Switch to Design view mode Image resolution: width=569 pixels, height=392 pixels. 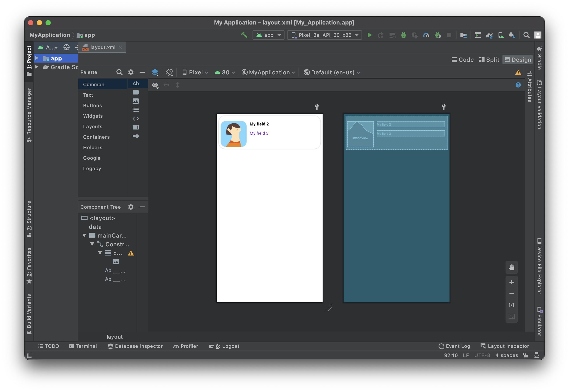click(x=517, y=60)
